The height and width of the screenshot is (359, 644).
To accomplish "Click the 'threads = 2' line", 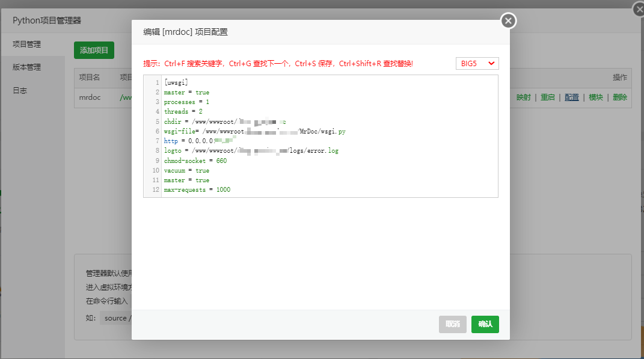I will [x=183, y=112].
